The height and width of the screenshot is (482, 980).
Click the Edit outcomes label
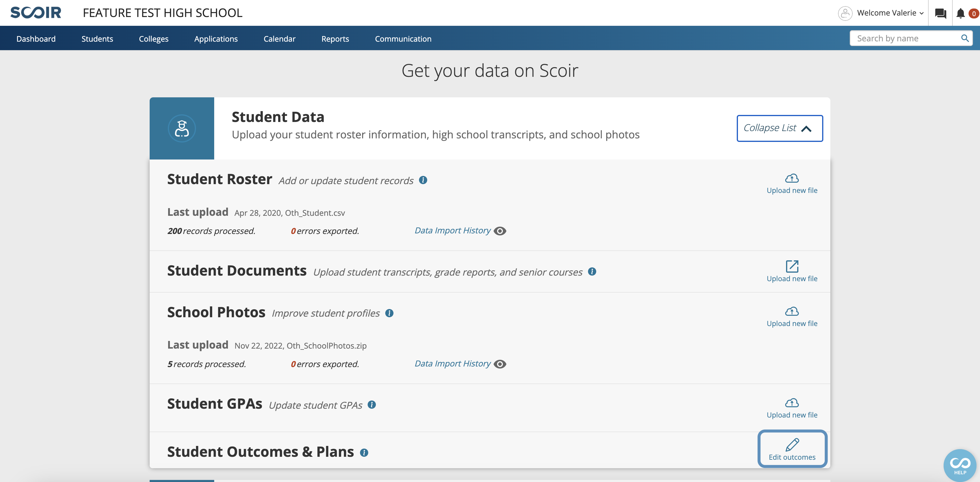tap(792, 457)
